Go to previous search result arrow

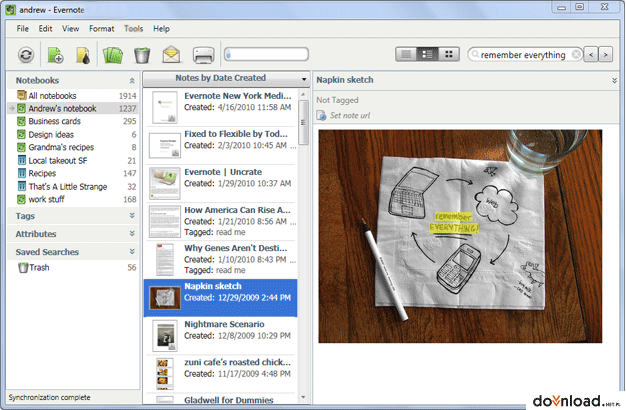(591, 54)
